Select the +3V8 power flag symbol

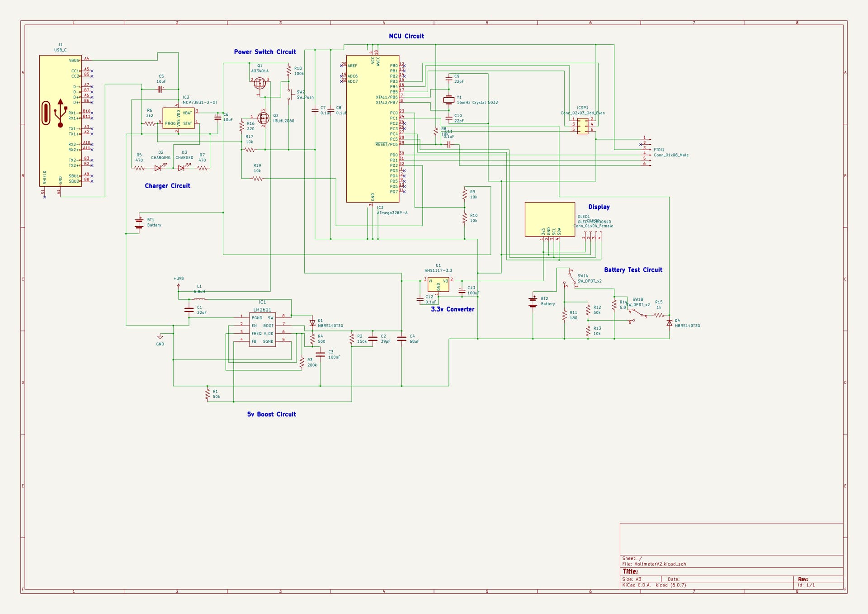pos(179,286)
